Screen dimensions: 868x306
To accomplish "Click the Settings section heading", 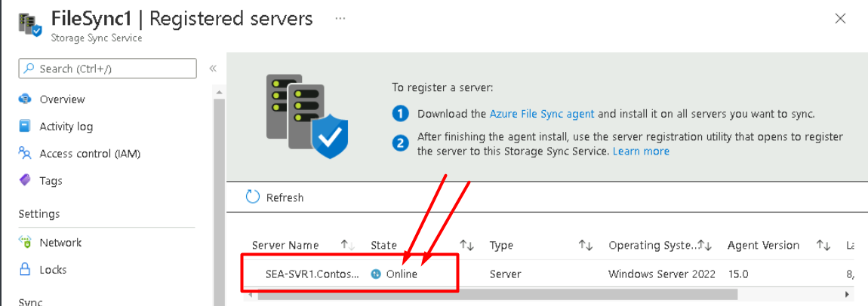I will point(38,214).
